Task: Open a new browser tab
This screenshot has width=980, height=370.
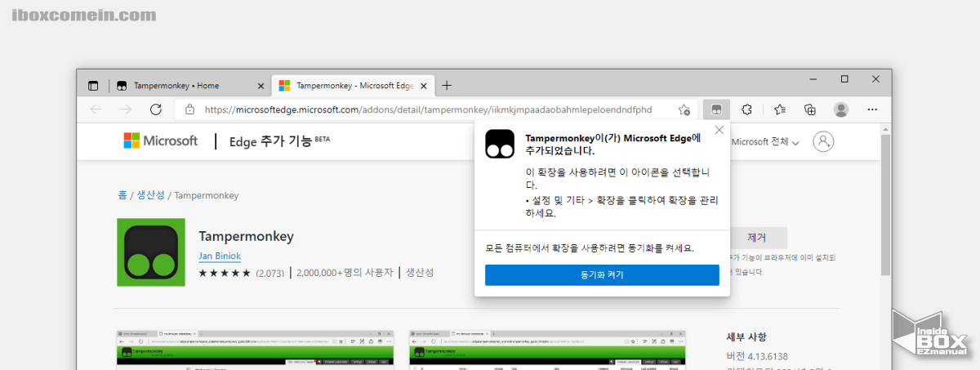Action: click(447, 85)
